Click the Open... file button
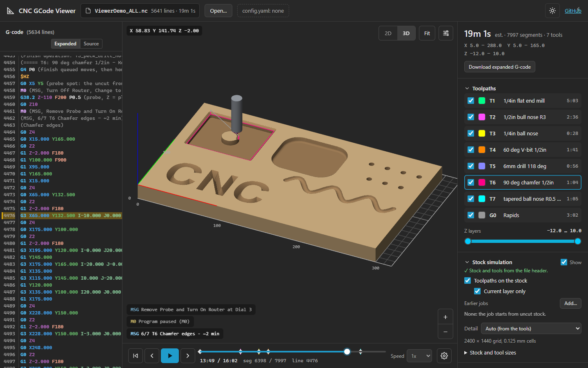This screenshot has width=588, height=368. 218,11
